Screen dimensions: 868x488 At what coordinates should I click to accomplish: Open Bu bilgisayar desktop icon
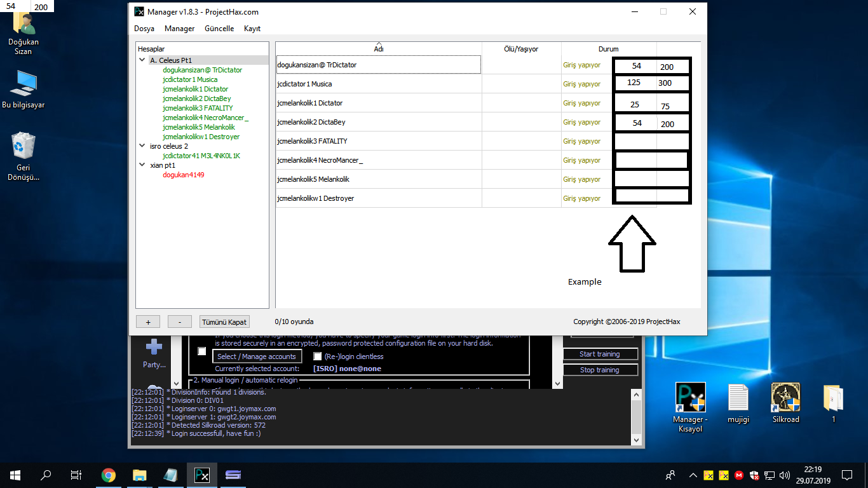coord(24,85)
